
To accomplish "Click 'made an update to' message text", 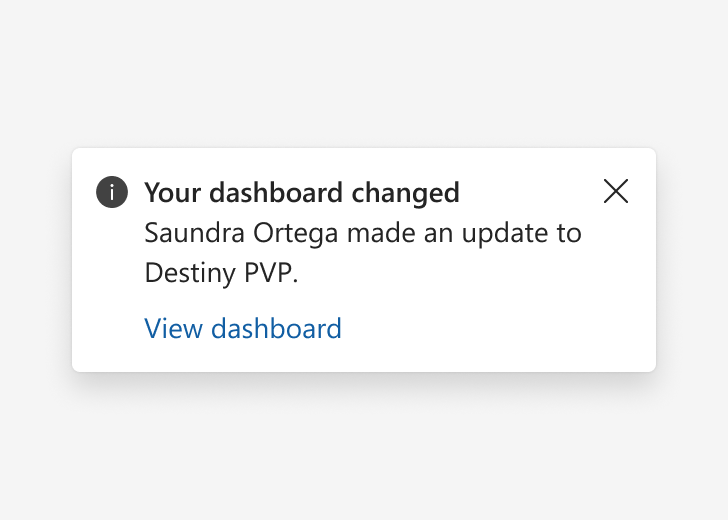I will tap(464, 233).
